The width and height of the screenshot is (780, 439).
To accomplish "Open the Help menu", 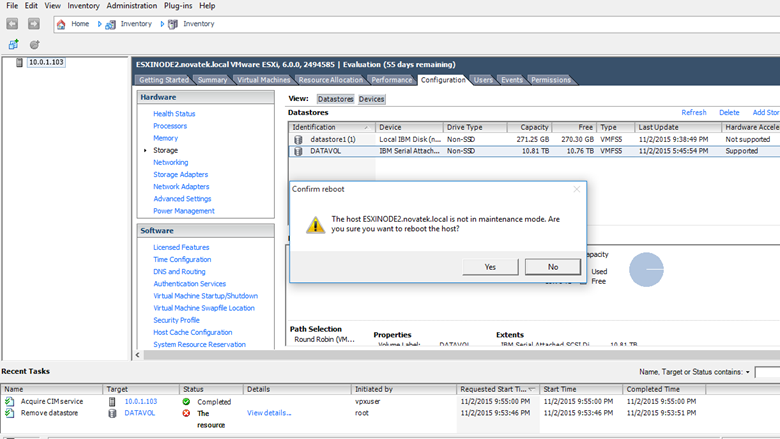I will [207, 5].
